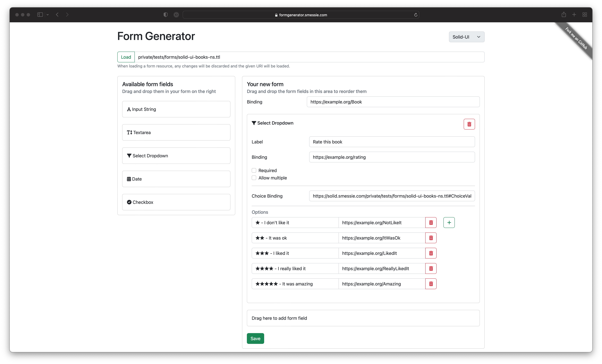Delete the Select Dropdown form field
Screen dimensions: 602x364
tap(469, 124)
